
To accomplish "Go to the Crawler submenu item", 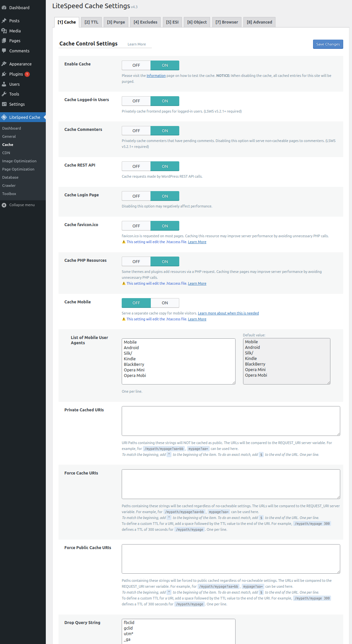I will click(x=9, y=186).
